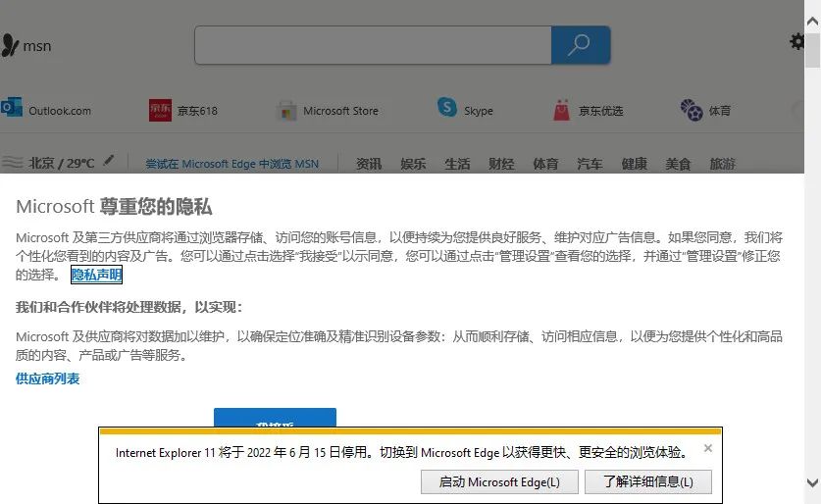Click the Skype text link
The width and height of the screenshot is (821, 504).
479,111
